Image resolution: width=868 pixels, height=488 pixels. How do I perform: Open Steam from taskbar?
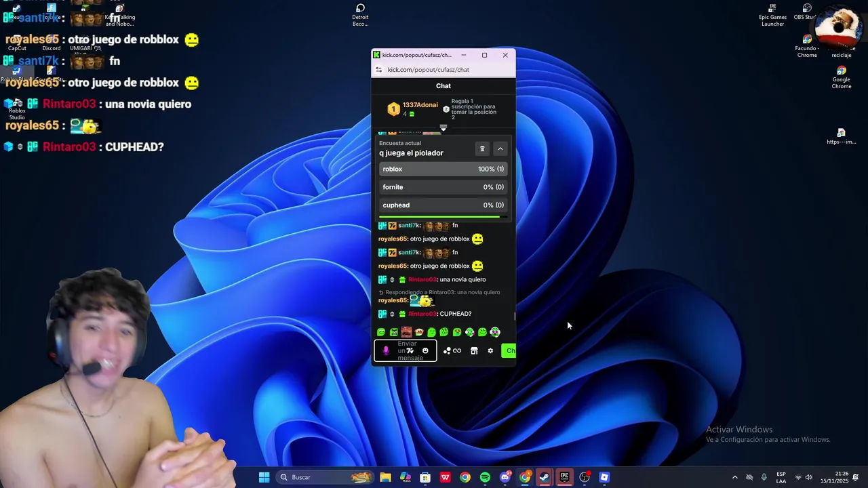545,477
